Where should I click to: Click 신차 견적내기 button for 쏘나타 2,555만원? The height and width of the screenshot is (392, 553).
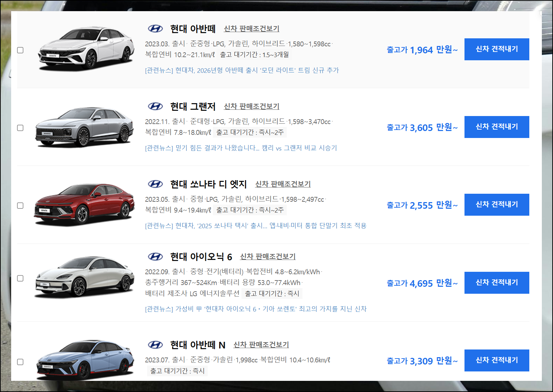(497, 205)
